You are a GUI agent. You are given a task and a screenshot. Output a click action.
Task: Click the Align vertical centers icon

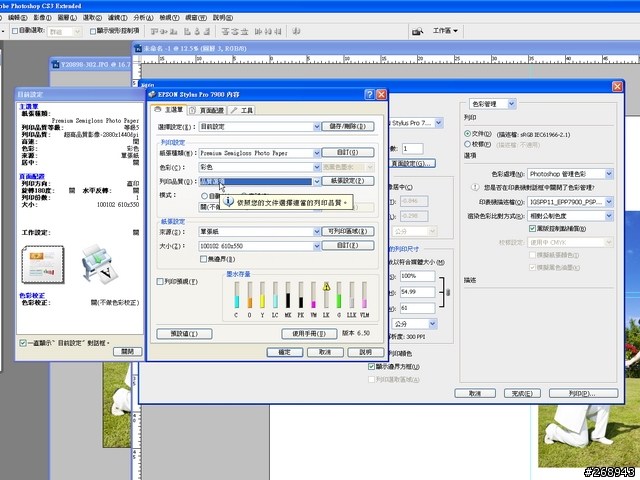[164, 31]
